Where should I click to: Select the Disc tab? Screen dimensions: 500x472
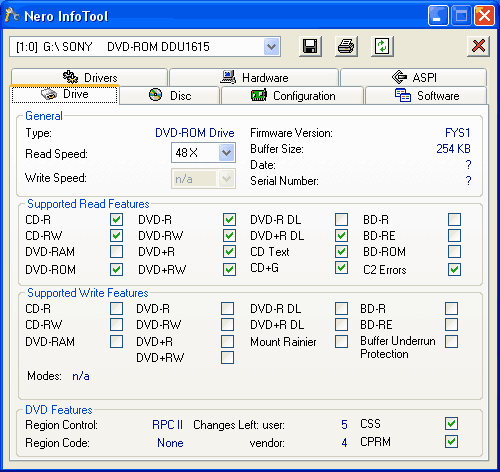[x=170, y=96]
